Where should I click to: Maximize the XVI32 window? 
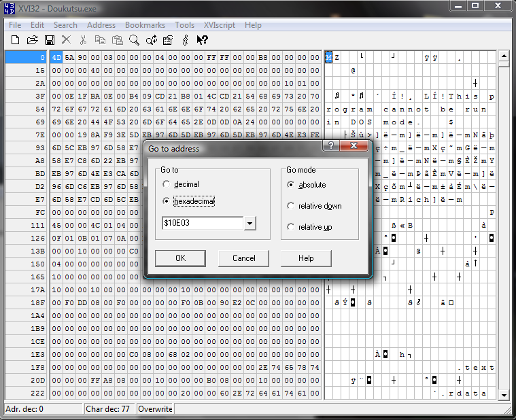pos(475,5)
